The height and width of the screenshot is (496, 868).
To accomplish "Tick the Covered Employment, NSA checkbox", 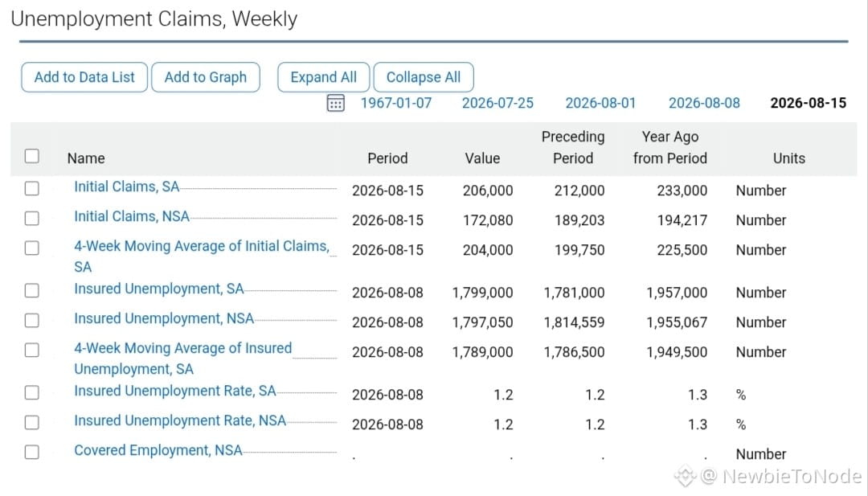I will coord(32,452).
